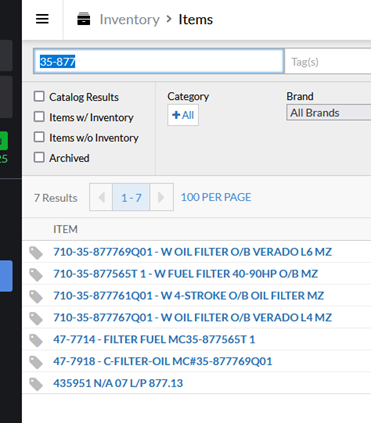Open item 710-35-877767Q01 oil filter Verado L4
This screenshot has height=423, width=371.
coord(192,317)
